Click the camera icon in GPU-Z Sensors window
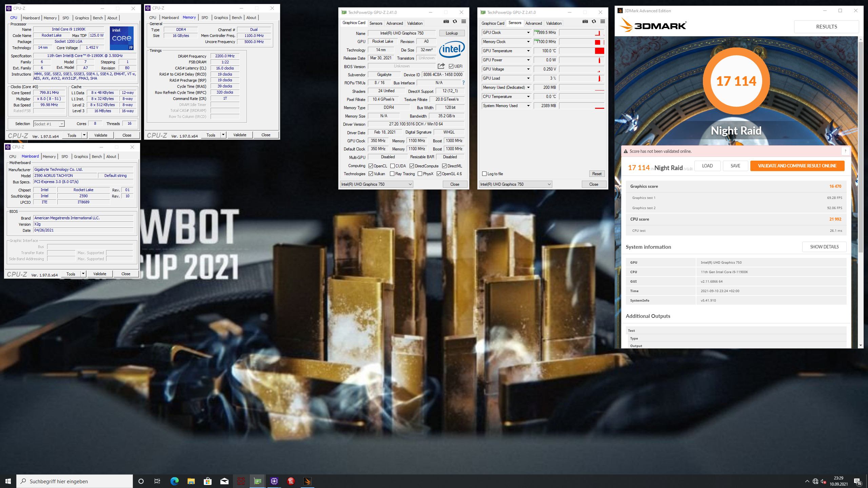 click(585, 21)
